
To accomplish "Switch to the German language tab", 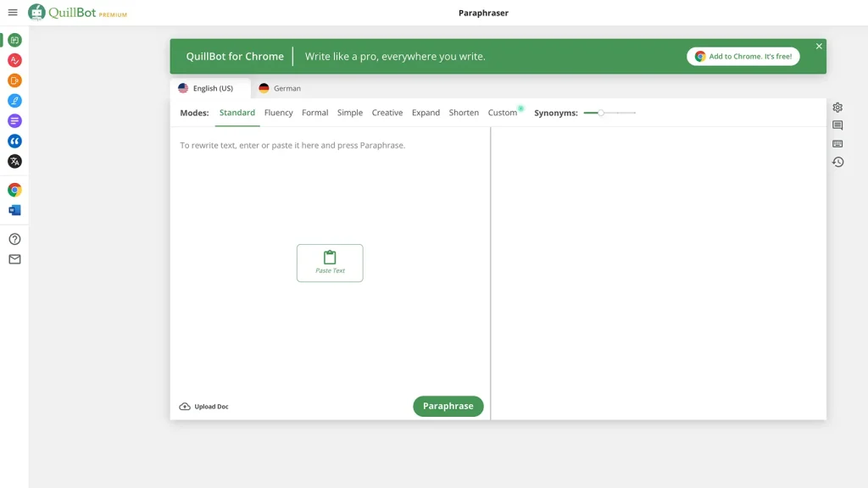I will tap(280, 88).
